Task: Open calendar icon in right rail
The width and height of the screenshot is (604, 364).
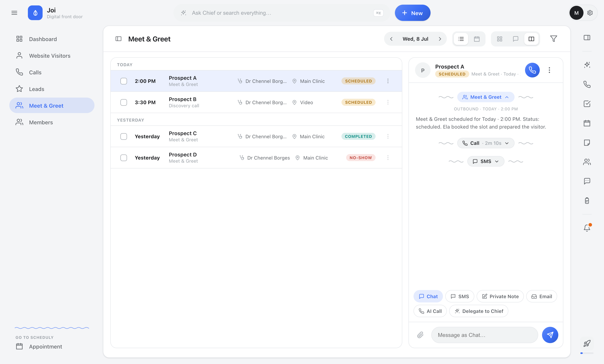Action: pos(587,123)
